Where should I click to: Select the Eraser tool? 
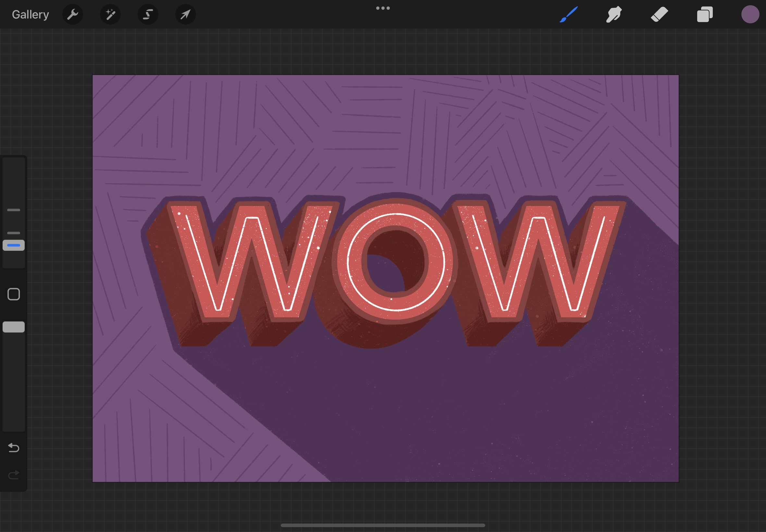659,14
